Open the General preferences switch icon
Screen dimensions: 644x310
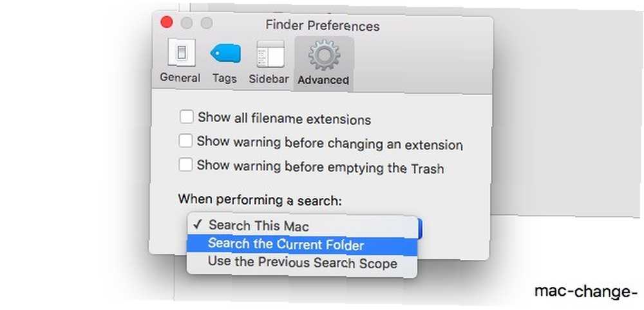(x=181, y=53)
